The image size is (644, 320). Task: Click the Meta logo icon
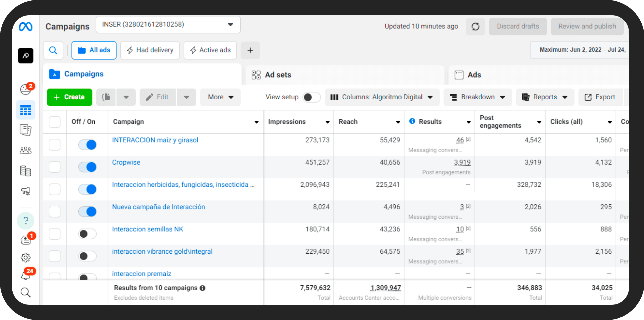click(26, 27)
